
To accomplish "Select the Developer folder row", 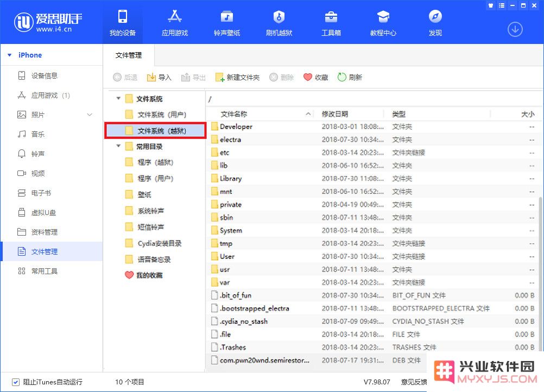I will coord(373,127).
